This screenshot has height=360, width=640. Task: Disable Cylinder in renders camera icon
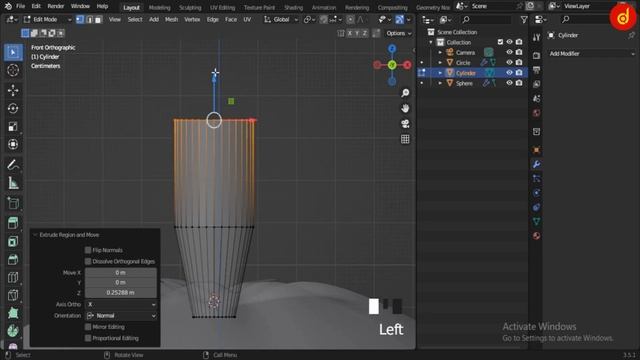[x=519, y=73]
